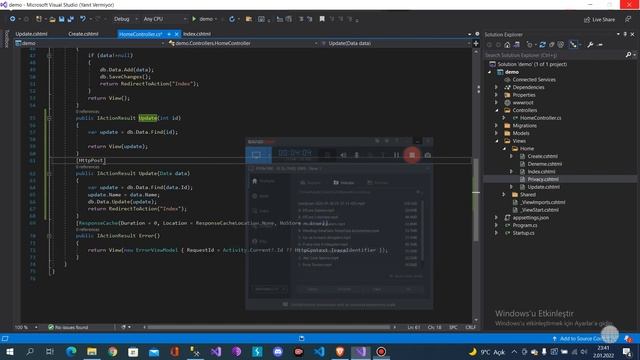Click Collapse All in Solution Explorer
This screenshot has width=640, height=360.
[x=552, y=45]
